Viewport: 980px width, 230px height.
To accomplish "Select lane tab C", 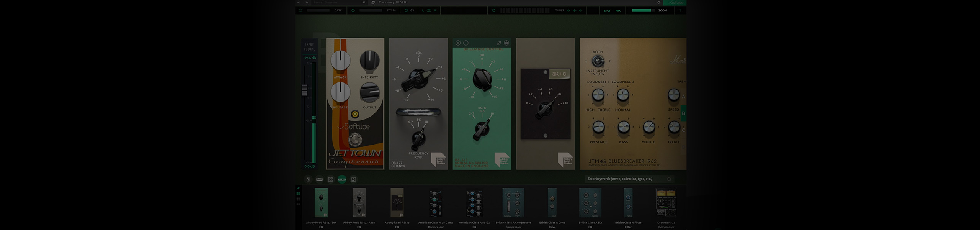I will pos(683,130).
